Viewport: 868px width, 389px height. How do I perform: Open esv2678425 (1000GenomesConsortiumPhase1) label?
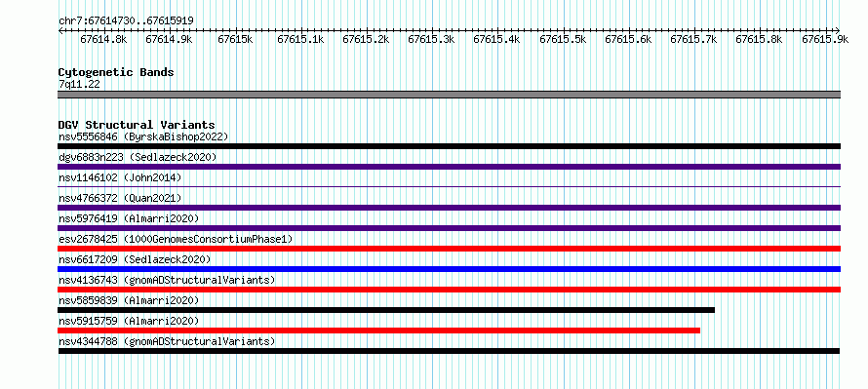point(176,239)
